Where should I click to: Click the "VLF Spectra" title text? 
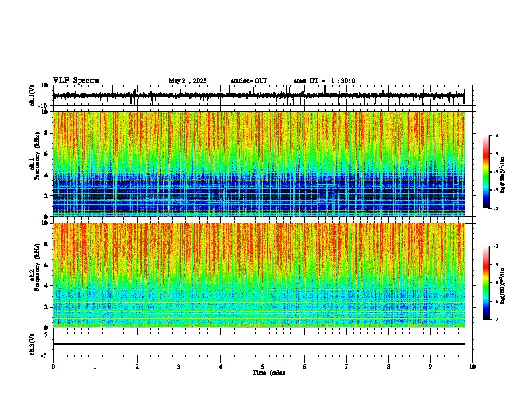coord(76,80)
